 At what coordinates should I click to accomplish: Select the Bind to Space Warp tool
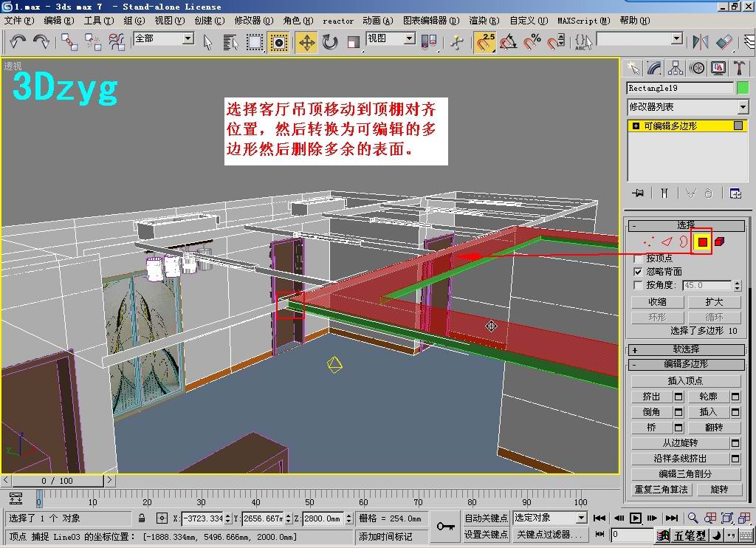pos(117,42)
